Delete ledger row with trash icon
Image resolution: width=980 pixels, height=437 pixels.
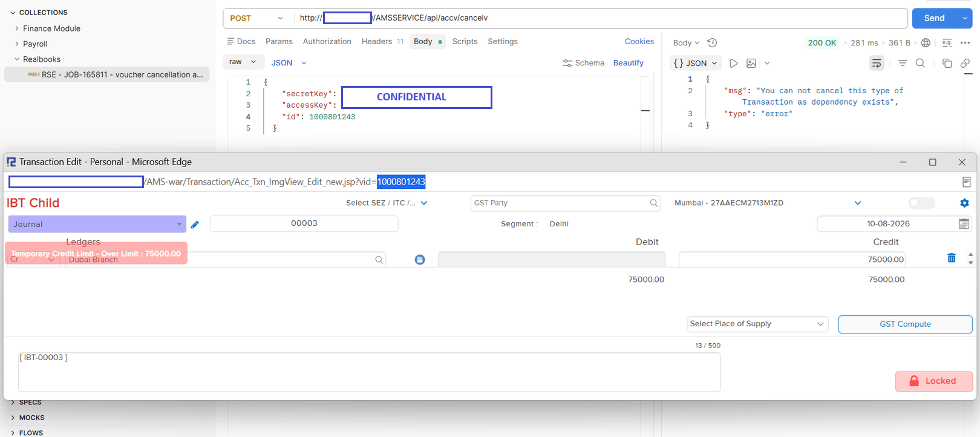click(x=952, y=258)
